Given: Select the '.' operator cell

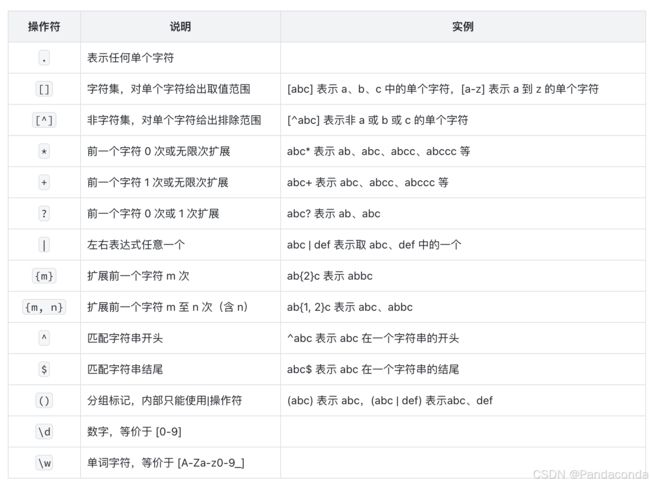Looking at the screenshot, I should point(44,58).
